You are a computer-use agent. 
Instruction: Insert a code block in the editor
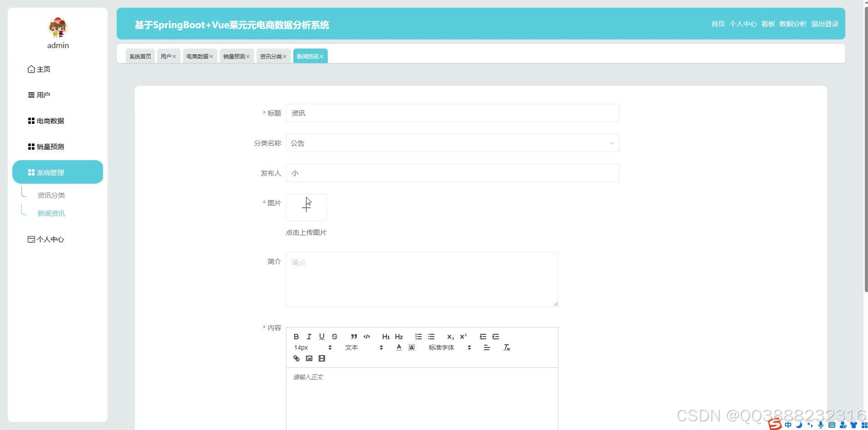367,337
